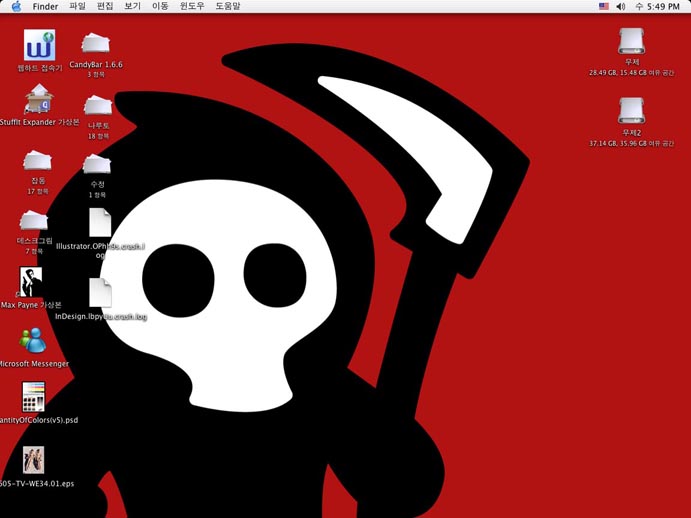Select the Max Payne alias icon
Image resolution: width=691 pixels, height=518 pixels.
tap(31, 283)
